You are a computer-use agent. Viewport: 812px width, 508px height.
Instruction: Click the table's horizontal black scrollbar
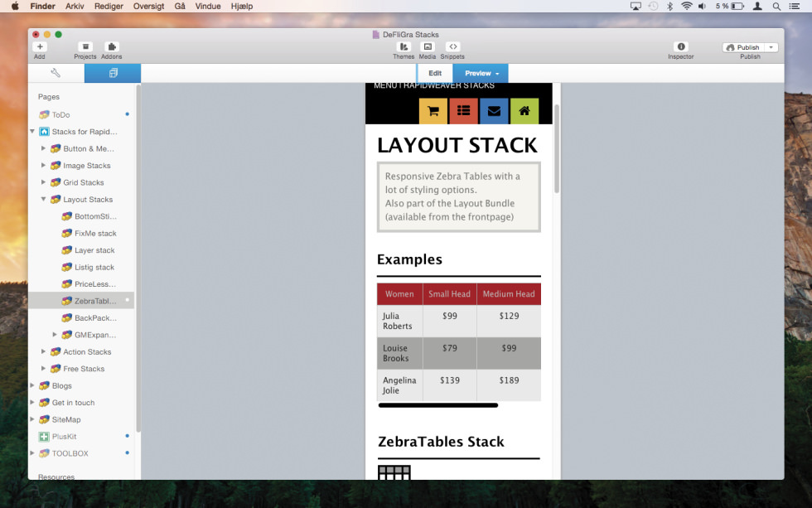click(x=438, y=405)
